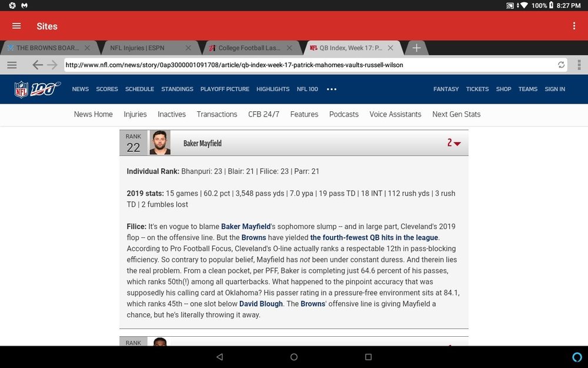Open Voice Assistants subnav link
Image resolution: width=588 pixels, height=368 pixels.
click(x=395, y=114)
